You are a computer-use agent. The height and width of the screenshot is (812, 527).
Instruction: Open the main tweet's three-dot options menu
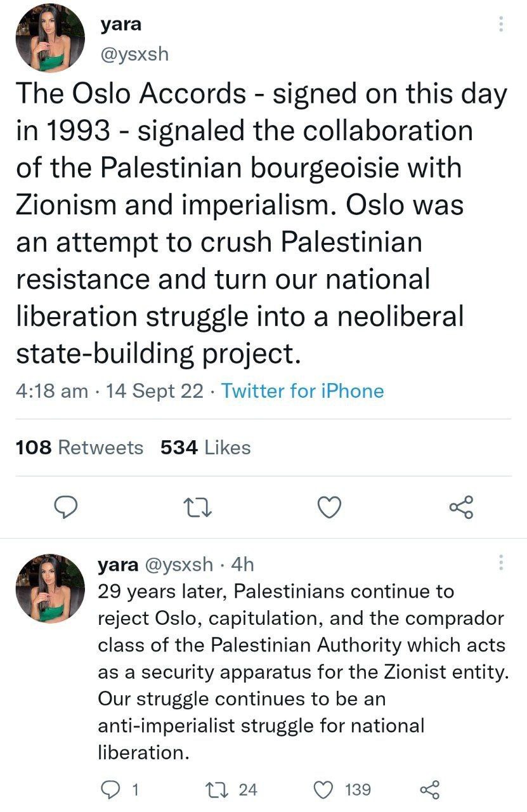pyautogui.click(x=501, y=25)
